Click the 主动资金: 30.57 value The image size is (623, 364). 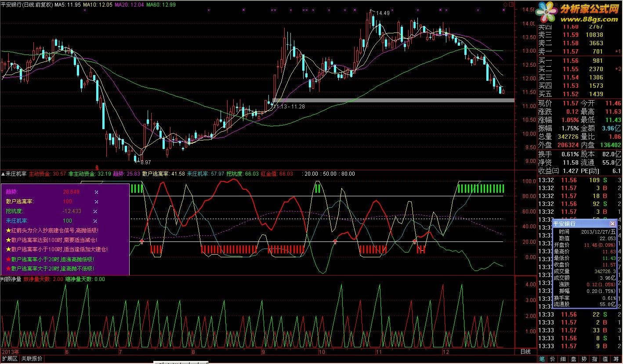47,174
